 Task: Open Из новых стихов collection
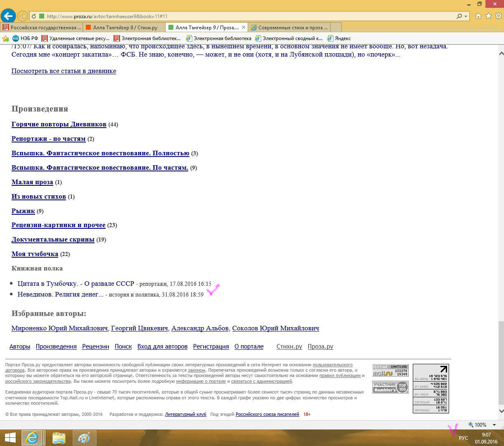coord(39,197)
